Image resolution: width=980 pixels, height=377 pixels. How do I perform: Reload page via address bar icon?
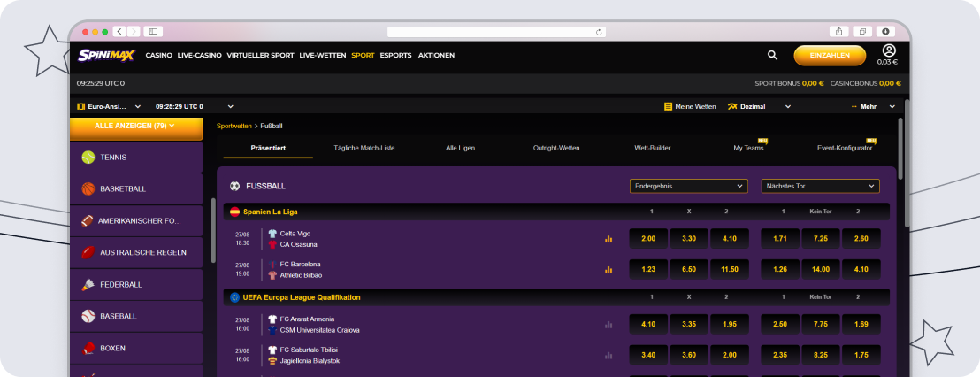pyautogui.click(x=599, y=31)
